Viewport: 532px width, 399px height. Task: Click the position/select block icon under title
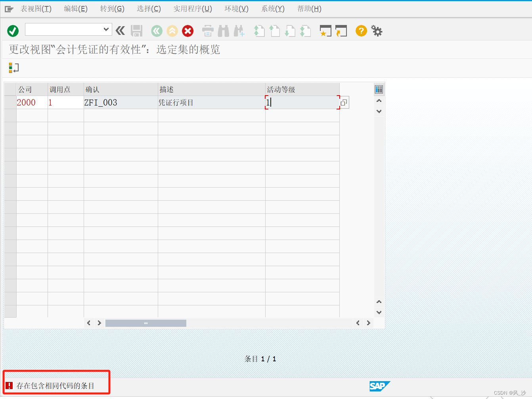click(x=14, y=68)
